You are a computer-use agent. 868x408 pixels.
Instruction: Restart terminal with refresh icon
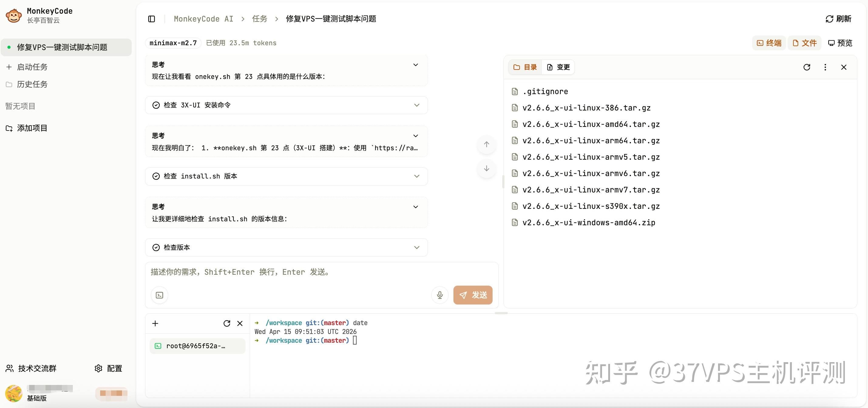pos(227,323)
